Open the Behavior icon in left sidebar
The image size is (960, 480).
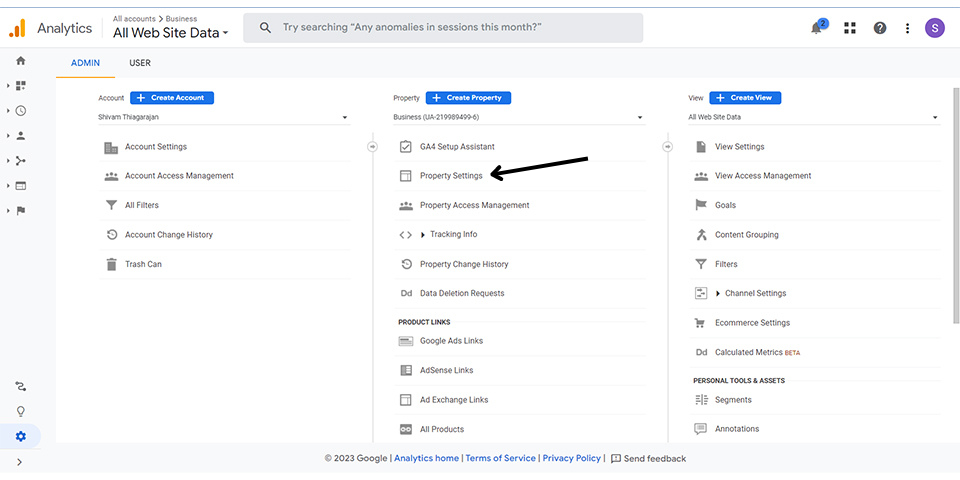coord(21,186)
